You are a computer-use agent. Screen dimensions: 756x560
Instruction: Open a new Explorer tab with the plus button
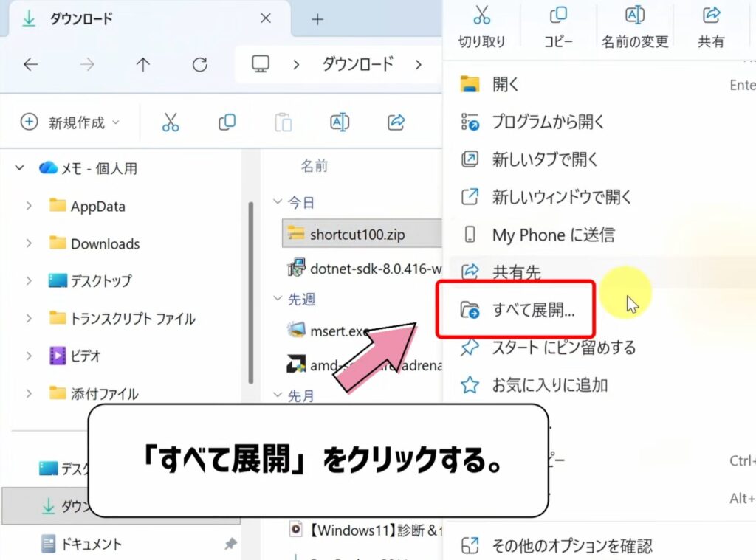[x=317, y=19]
